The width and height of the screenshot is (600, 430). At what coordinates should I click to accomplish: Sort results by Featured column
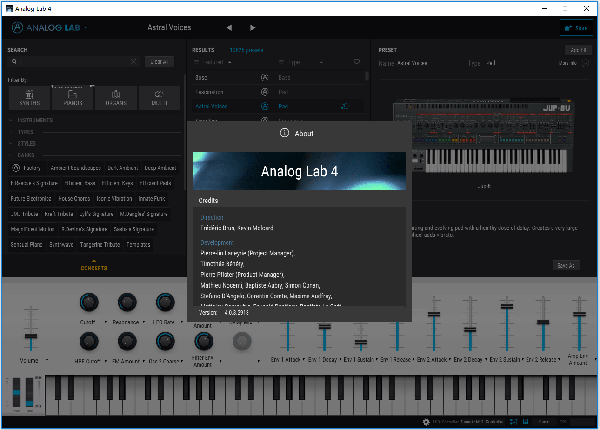coord(213,62)
